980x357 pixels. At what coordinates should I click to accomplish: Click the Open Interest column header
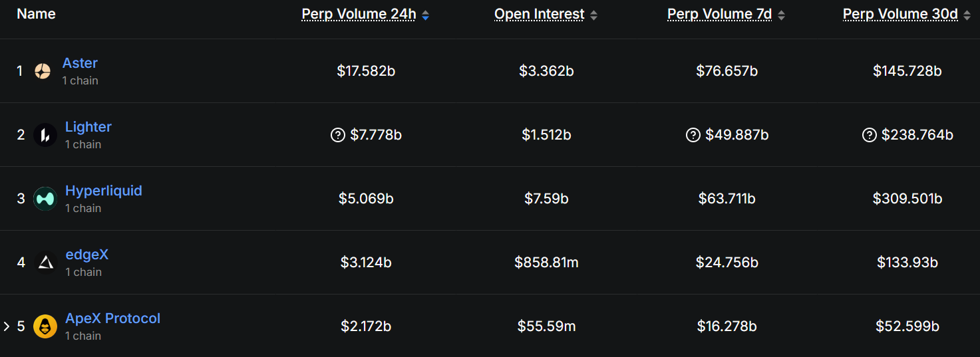pyautogui.click(x=540, y=14)
